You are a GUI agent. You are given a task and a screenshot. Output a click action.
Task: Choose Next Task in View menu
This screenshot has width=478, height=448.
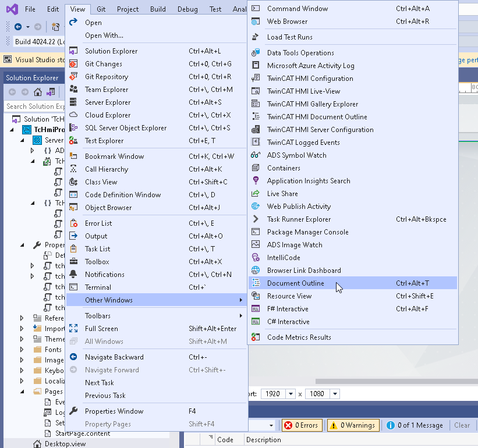tap(156, 382)
